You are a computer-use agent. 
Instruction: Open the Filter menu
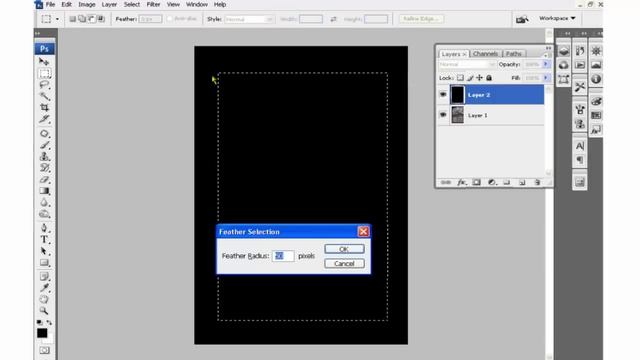[153, 4]
